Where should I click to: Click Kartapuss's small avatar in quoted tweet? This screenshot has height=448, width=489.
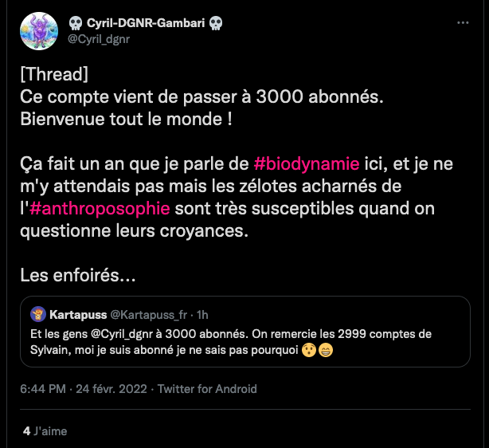click(x=38, y=314)
